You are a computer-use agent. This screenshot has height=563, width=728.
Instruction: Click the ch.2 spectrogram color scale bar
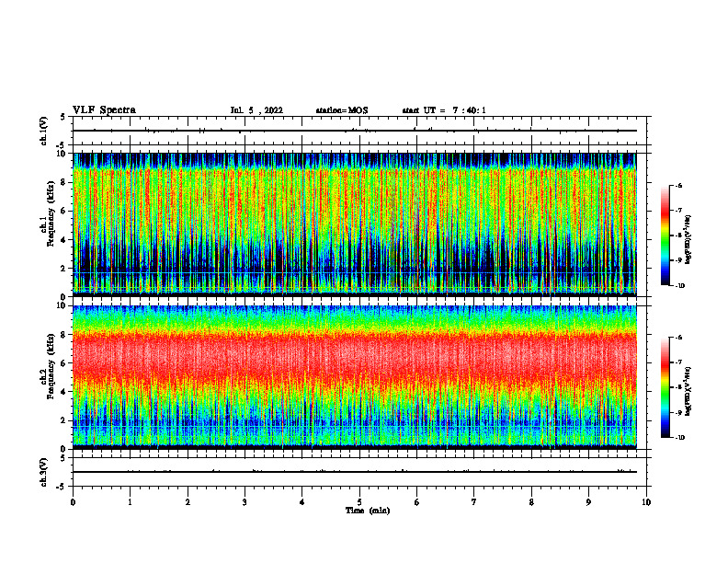pyautogui.click(x=665, y=387)
